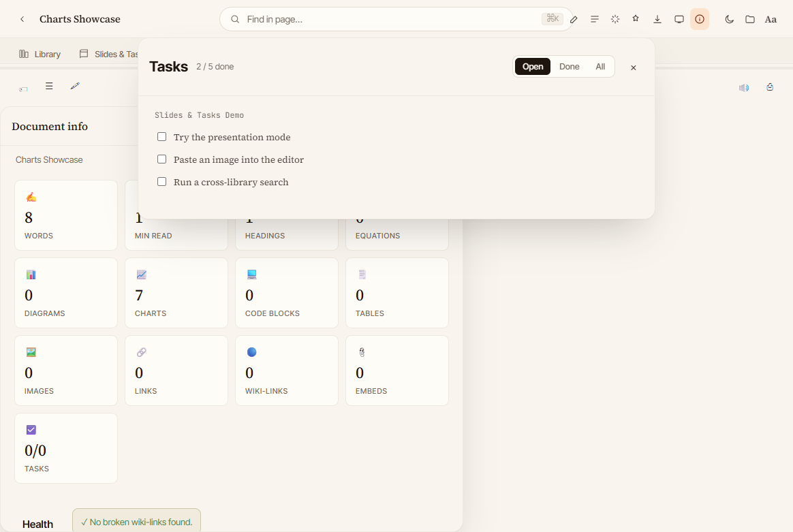Click the speaker read-aloud icon
Image resolution: width=793 pixels, height=532 pixels.
click(x=744, y=88)
